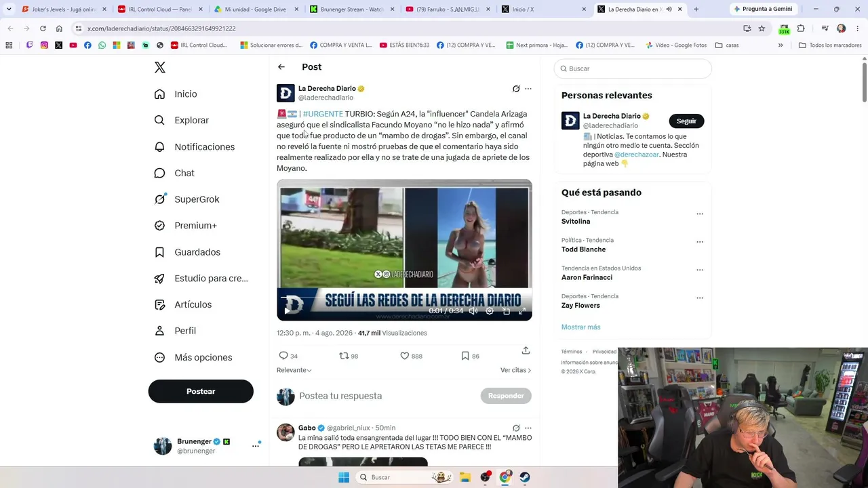The image size is (868, 488).
Task: Switch to the Inicio / X tab
Action: coord(544,9)
